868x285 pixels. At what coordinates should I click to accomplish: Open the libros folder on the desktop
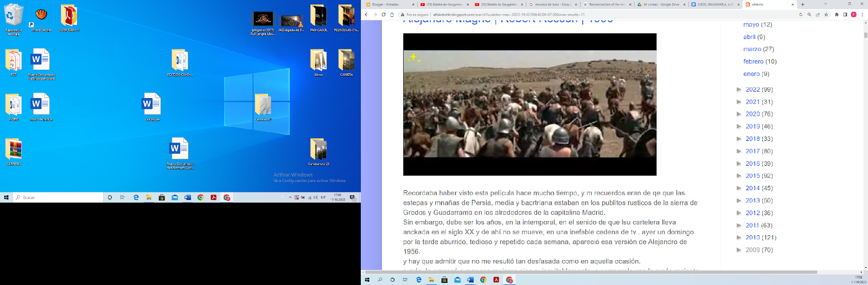[318, 62]
